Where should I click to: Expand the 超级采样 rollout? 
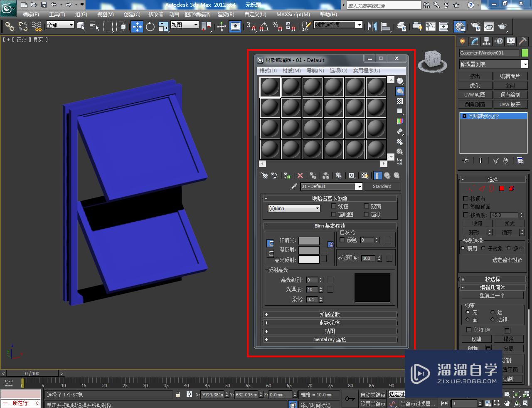pyautogui.click(x=330, y=323)
